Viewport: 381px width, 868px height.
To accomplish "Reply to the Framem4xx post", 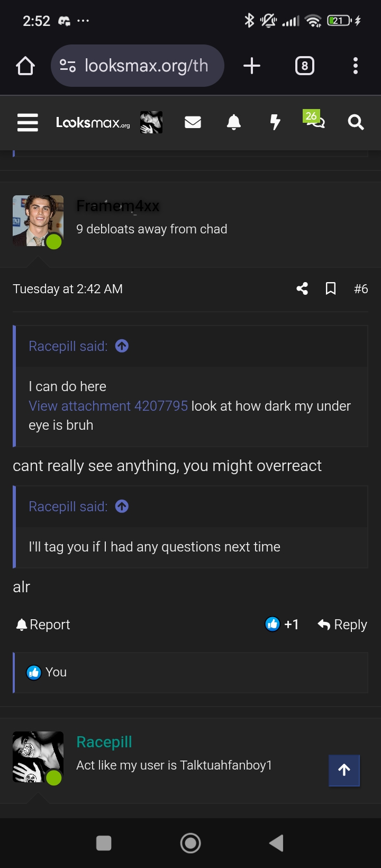I will point(342,625).
